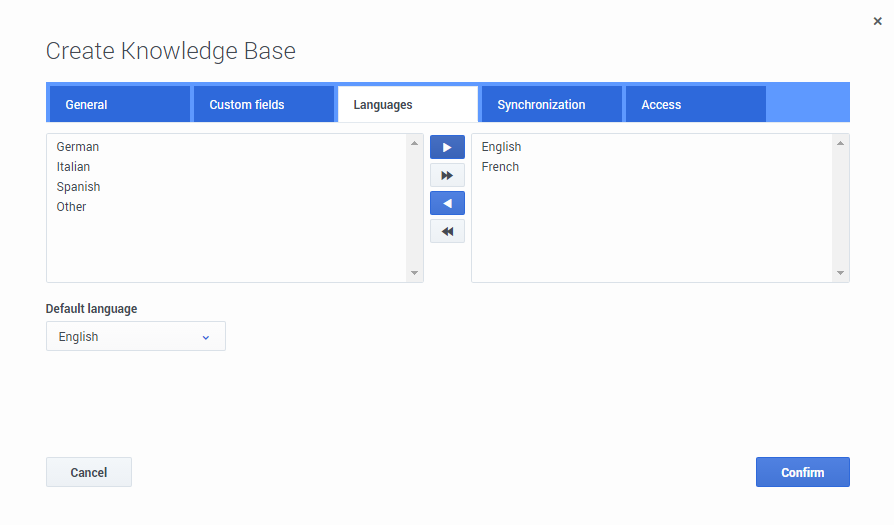
Task: Click the move all right double-arrow
Action: (447, 176)
